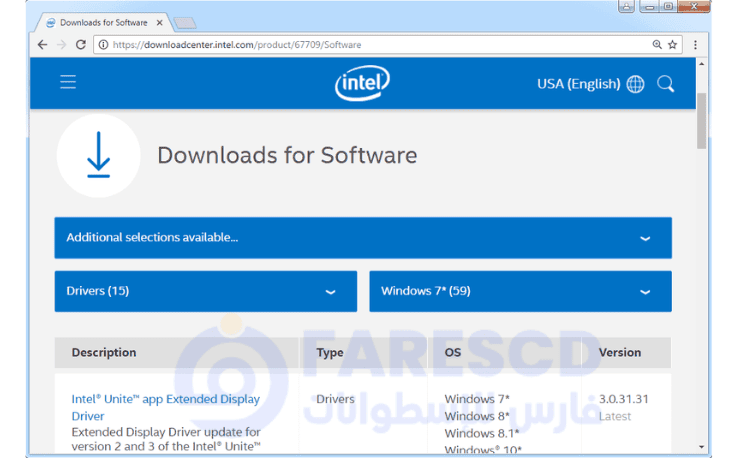Click the scrollbar down arrow
The width and height of the screenshot is (738, 458).
(x=701, y=447)
